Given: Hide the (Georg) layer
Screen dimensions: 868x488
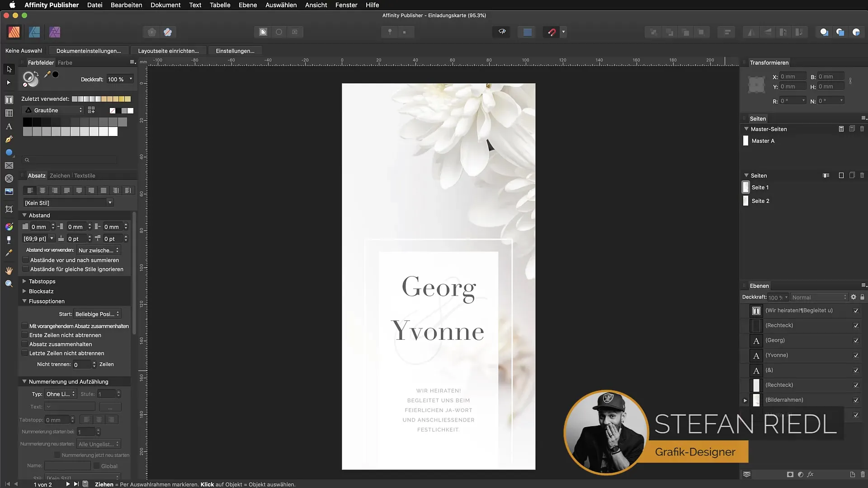Looking at the screenshot, I should [x=856, y=341].
